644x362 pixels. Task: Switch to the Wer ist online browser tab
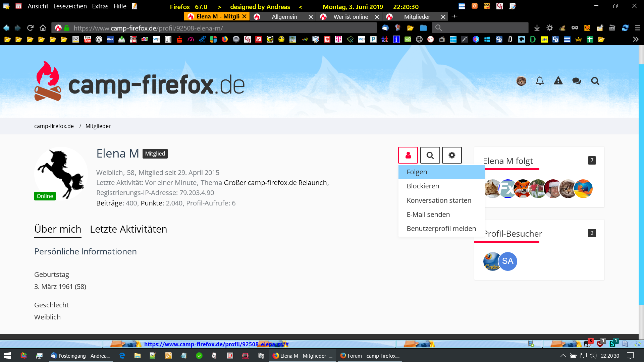coord(351,17)
